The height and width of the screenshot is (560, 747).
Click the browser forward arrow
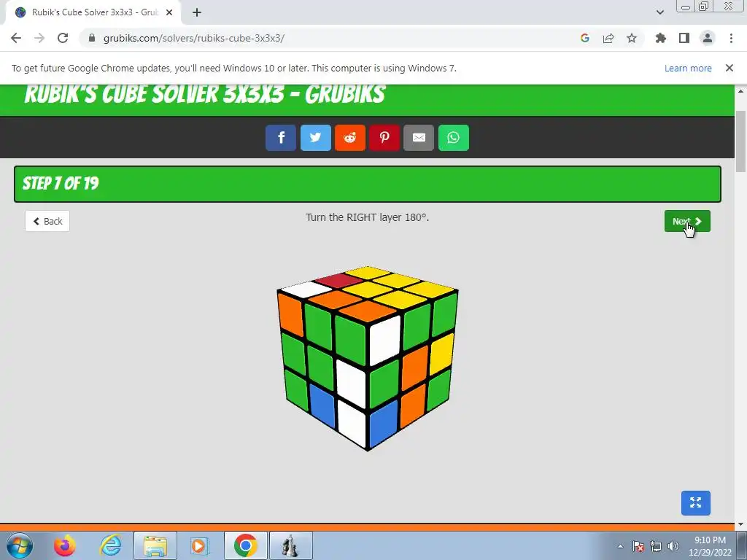pyautogui.click(x=39, y=38)
